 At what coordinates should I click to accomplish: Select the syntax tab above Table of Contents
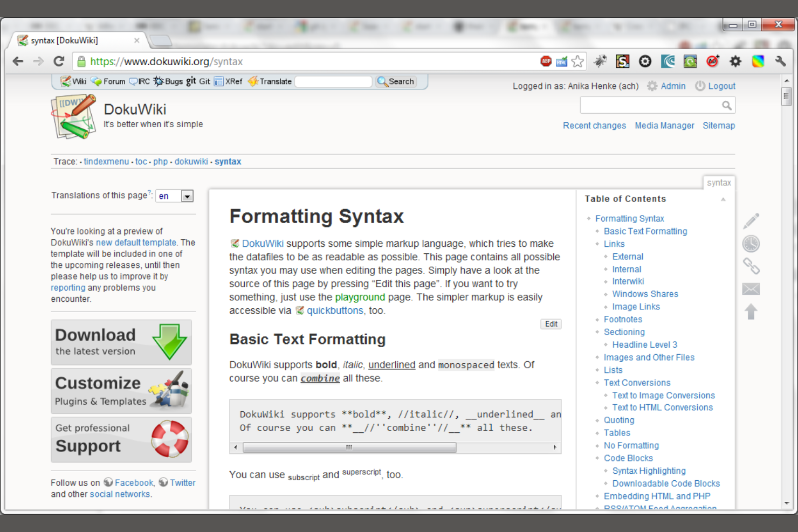tap(719, 183)
